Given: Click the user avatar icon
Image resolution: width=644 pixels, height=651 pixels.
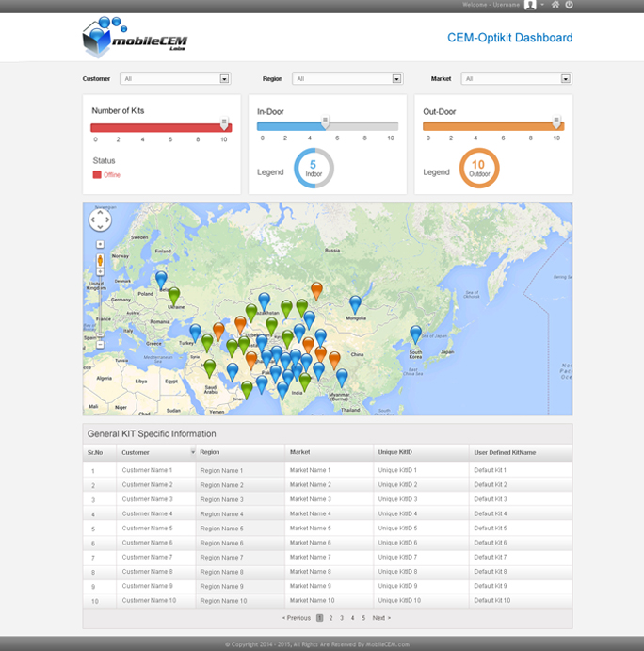Looking at the screenshot, I should 530,5.
